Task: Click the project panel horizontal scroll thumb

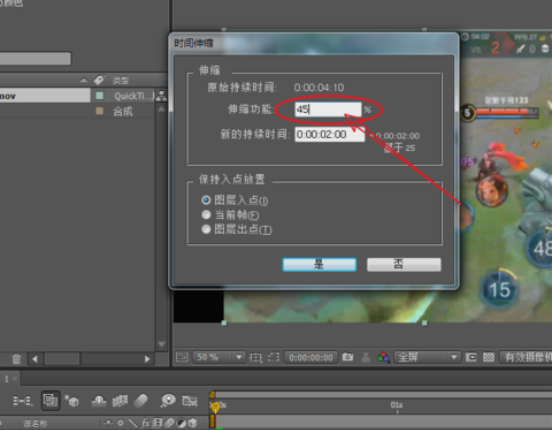Action: click(62, 359)
